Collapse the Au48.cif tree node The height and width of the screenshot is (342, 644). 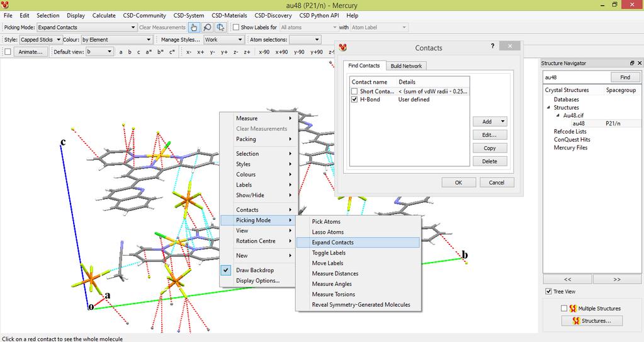click(558, 115)
